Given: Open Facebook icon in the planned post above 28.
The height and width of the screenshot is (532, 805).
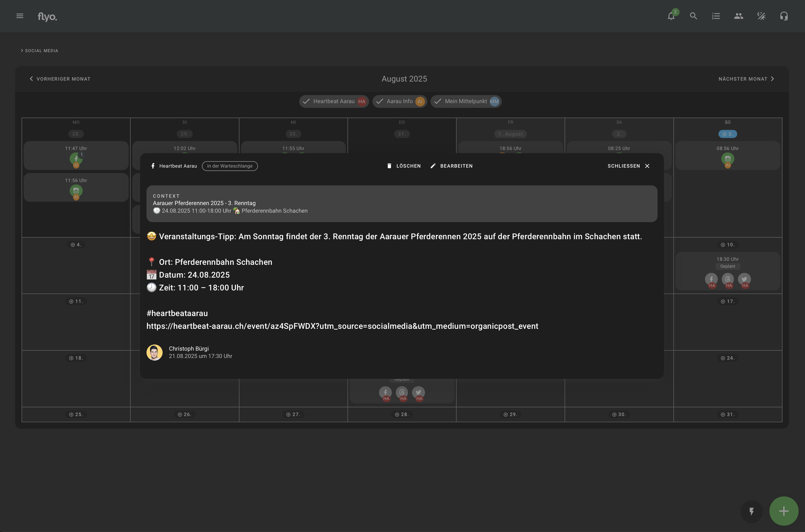Looking at the screenshot, I should pos(385,393).
